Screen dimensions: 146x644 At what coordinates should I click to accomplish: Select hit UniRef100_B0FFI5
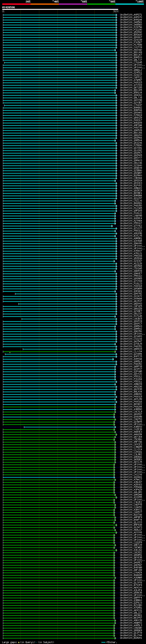click(x=131, y=357)
